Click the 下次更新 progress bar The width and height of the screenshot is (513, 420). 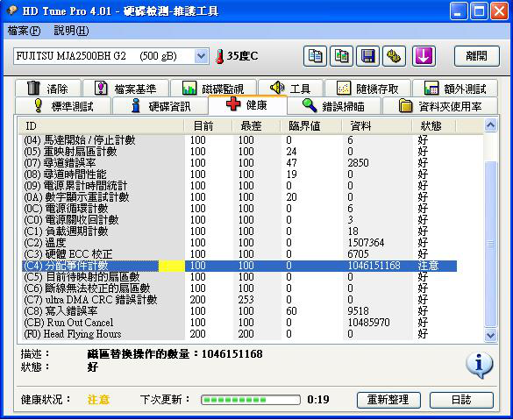click(x=250, y=400)
